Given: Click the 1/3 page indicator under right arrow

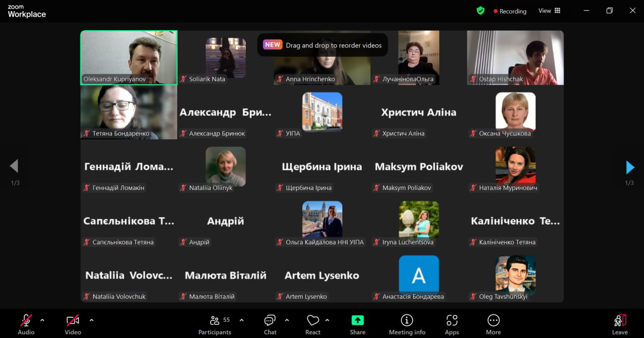Looking at the screenshot, I should (629, 183).
